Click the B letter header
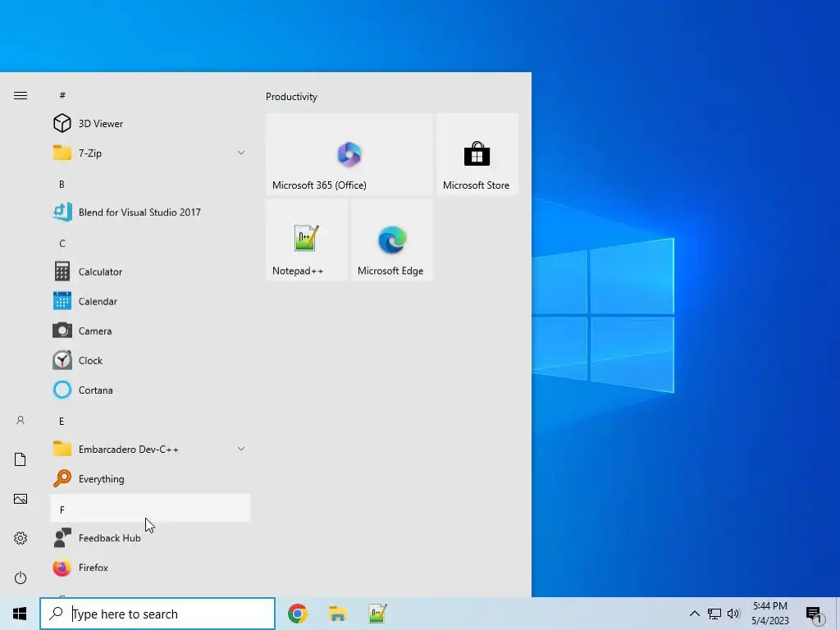840x630 pixels. point(62,185)
